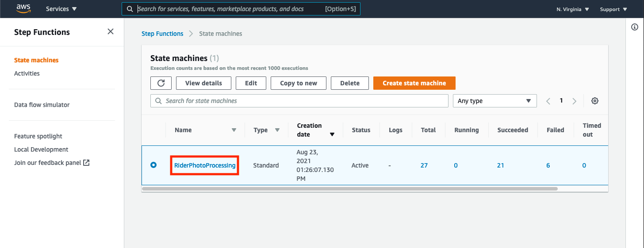This screenshot has height=248, width=644.
Task: Click page number 1 in pagination
Action: [x=561, y=101]
